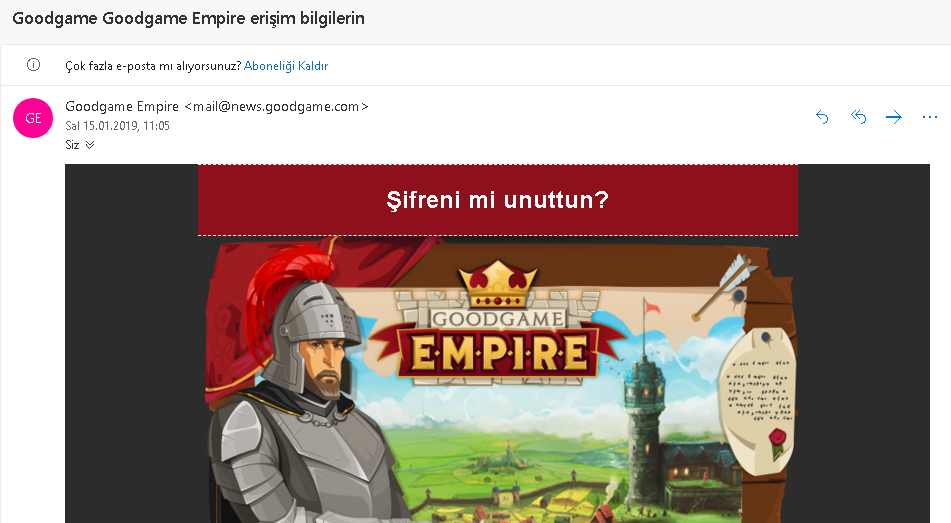
Task: Click the pink GE sender avatar
Action: pos(33,118)
